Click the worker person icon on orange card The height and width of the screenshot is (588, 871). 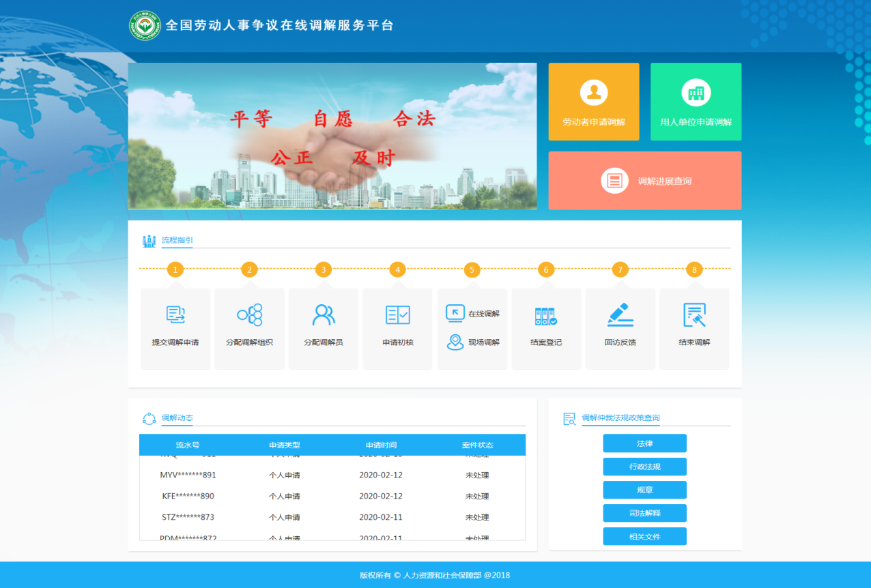pyautogui.click(x=594, y=92)
